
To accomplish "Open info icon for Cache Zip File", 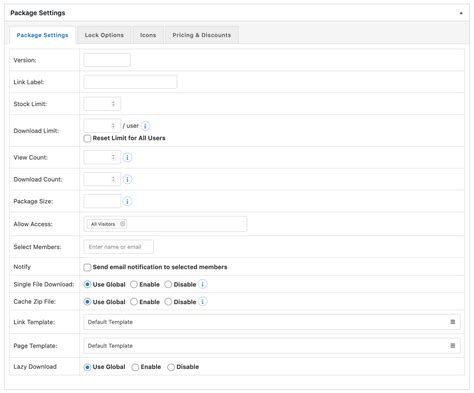I will pyautogui.click(x=203, y=301).
